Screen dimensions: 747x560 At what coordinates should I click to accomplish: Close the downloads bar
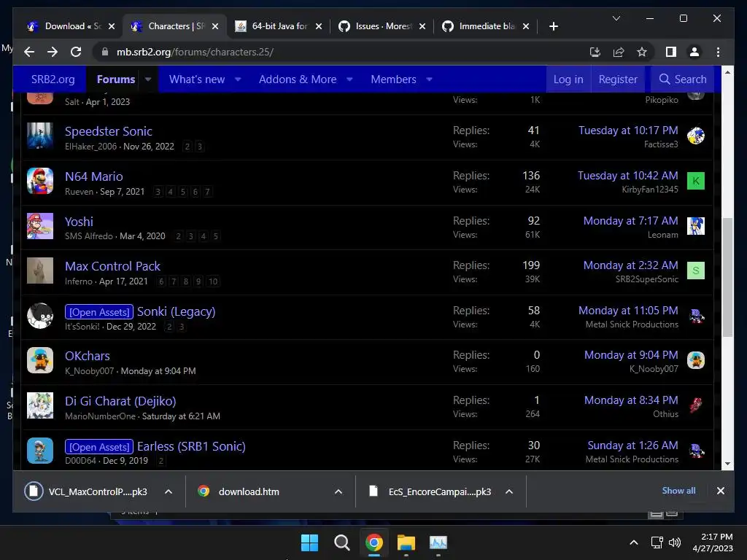pyautogui.click(x=721, y=491)
